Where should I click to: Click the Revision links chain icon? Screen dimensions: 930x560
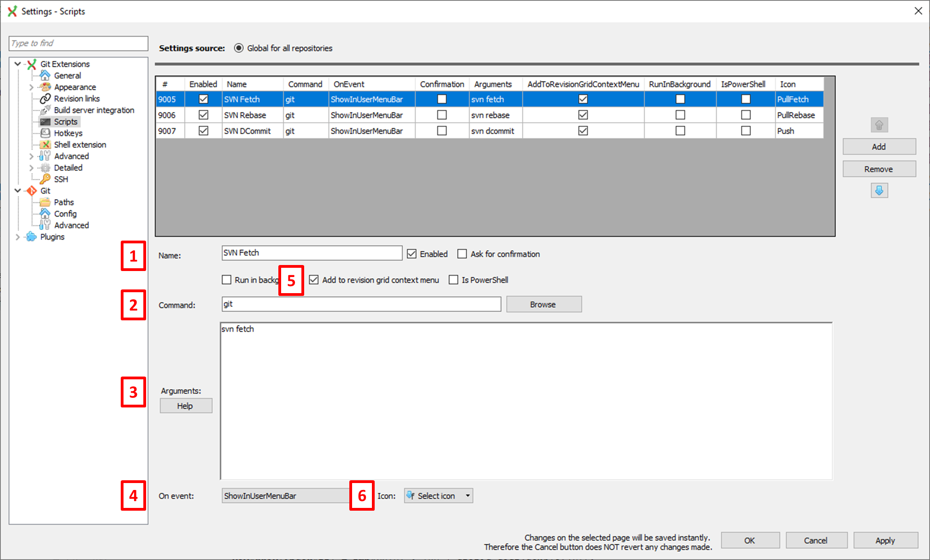point(45,99)
